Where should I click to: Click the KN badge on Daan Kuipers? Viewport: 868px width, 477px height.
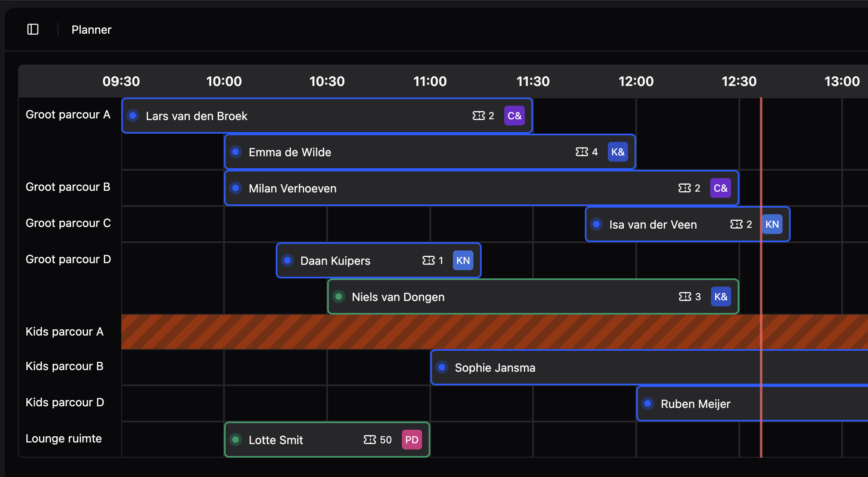tap(463, 261)
